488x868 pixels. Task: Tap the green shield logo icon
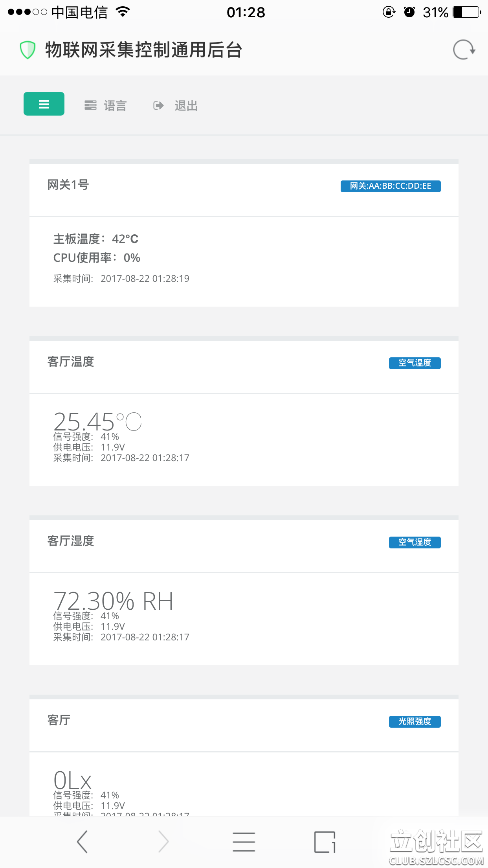28,50
